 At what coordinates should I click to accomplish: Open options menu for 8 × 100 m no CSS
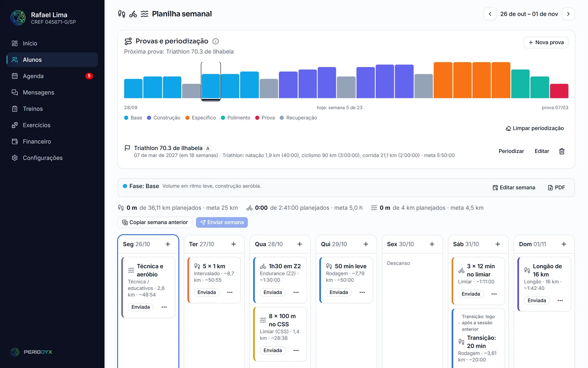point(296,350)
